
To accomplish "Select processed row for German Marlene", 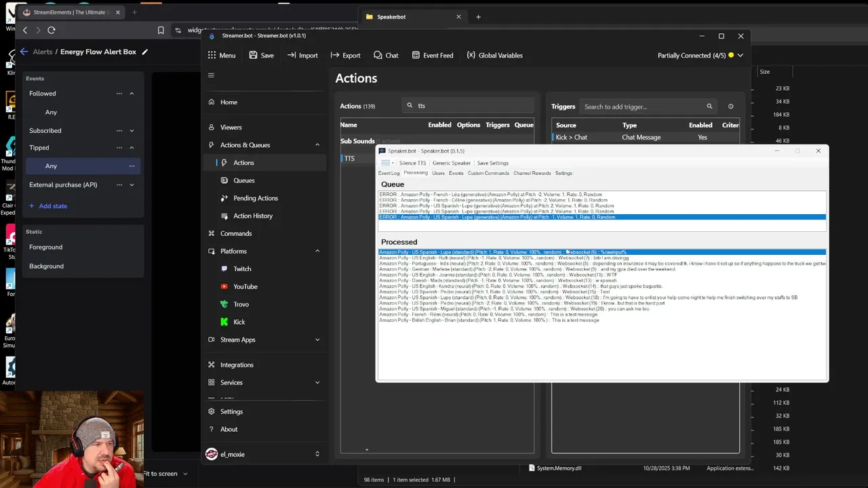I will coord(602,269).
